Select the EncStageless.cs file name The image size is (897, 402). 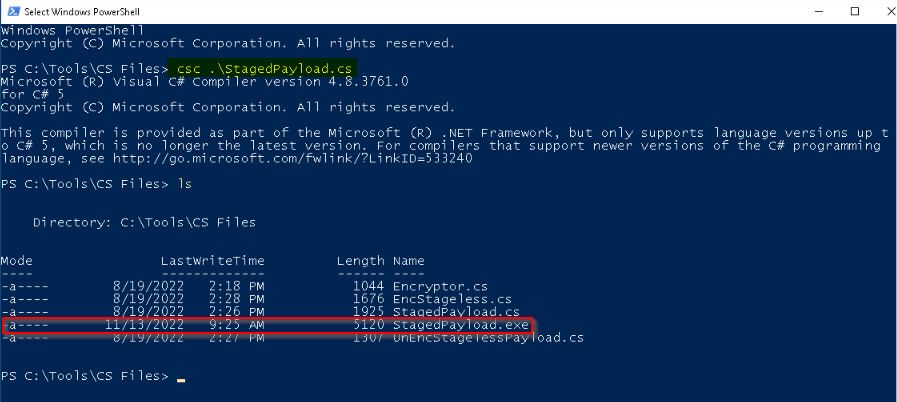tap(452, 299)
